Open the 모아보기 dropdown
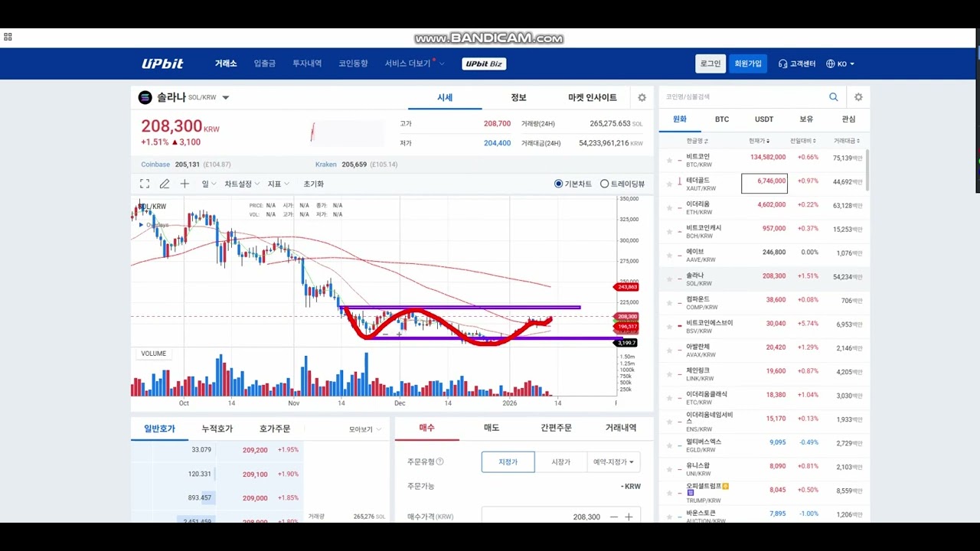Screen dimensions: 980x551 (x=365, y=429)
